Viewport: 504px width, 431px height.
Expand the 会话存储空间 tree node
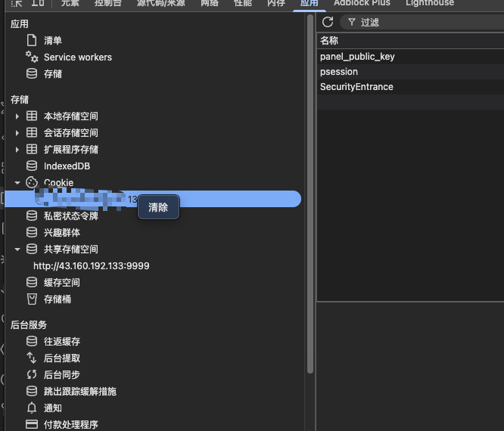click(x=17, y=133)
